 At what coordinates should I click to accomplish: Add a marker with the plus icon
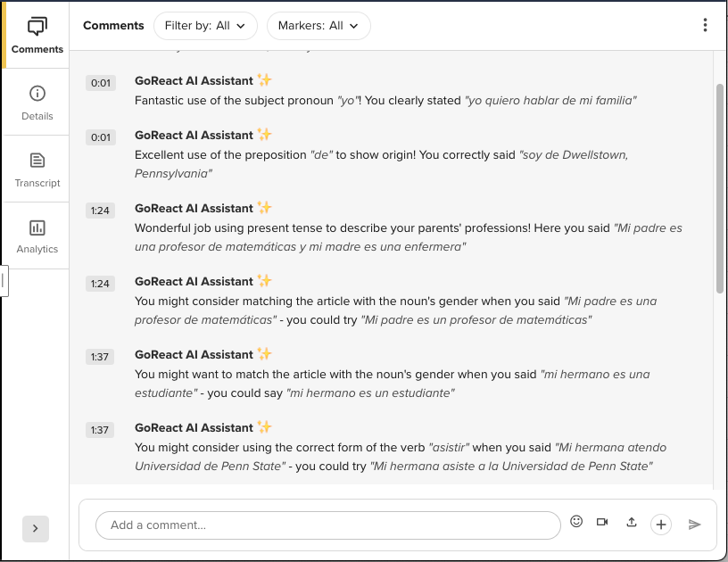pos(661,525)
